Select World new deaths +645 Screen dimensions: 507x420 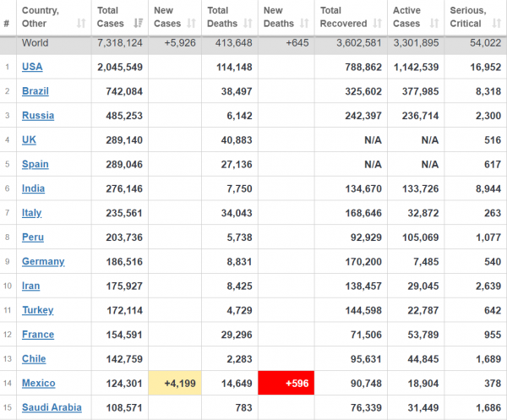297,43
